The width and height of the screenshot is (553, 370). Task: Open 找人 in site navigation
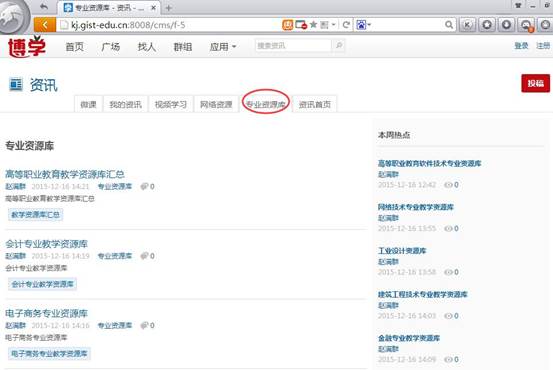[147, 47]
